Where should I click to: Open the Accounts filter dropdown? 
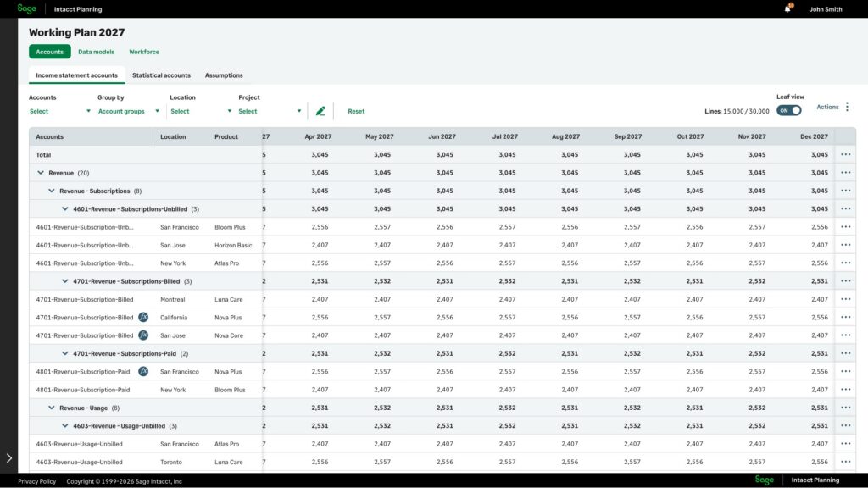pos(59,111)
